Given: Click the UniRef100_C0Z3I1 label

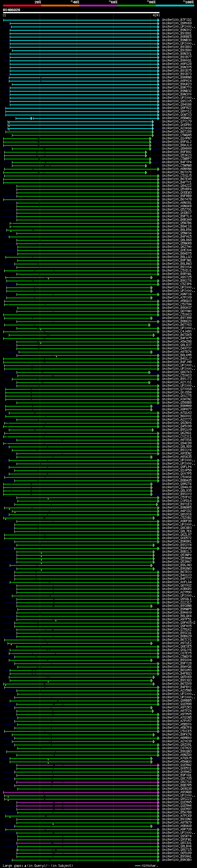Looking at the screenshot, I should [177, 437].
